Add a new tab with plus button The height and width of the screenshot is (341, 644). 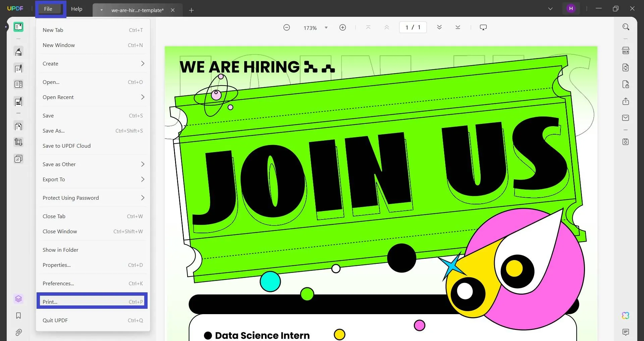point(192,10)
